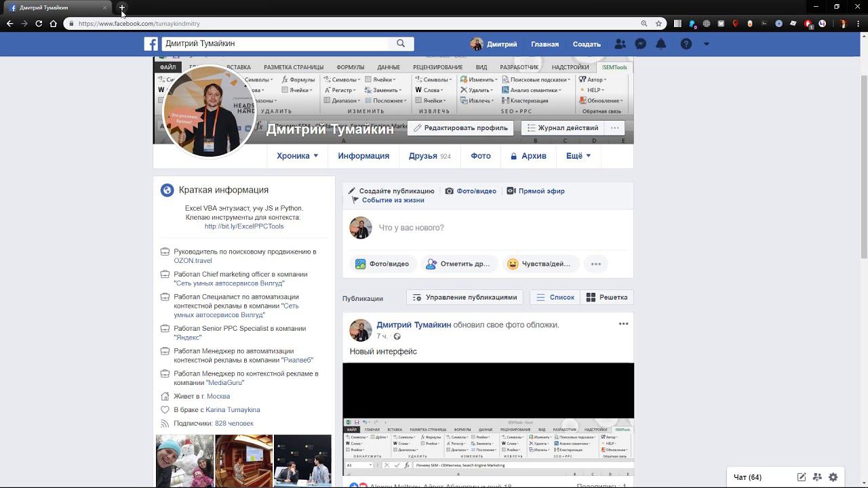Image resolution: width=868 pixels, height=488 pixels.
Task: Click Создать in top bar
Action: pos(587,44)
